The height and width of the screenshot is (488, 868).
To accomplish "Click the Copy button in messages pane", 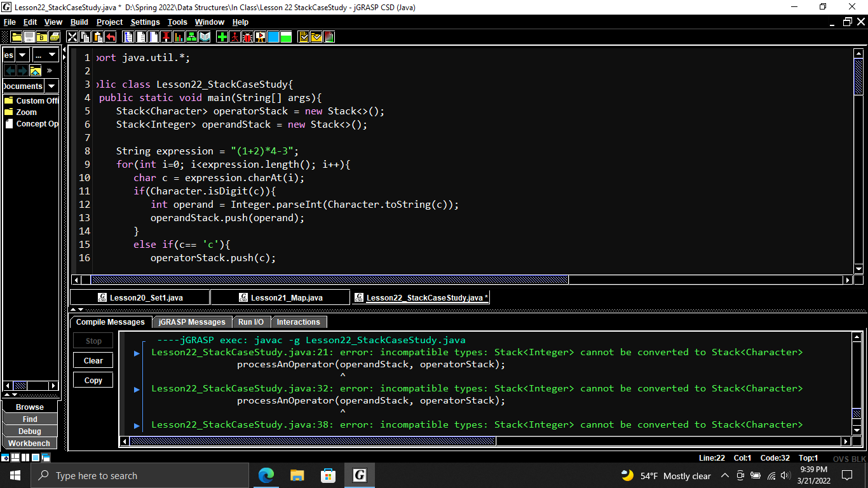I will 93,380.
